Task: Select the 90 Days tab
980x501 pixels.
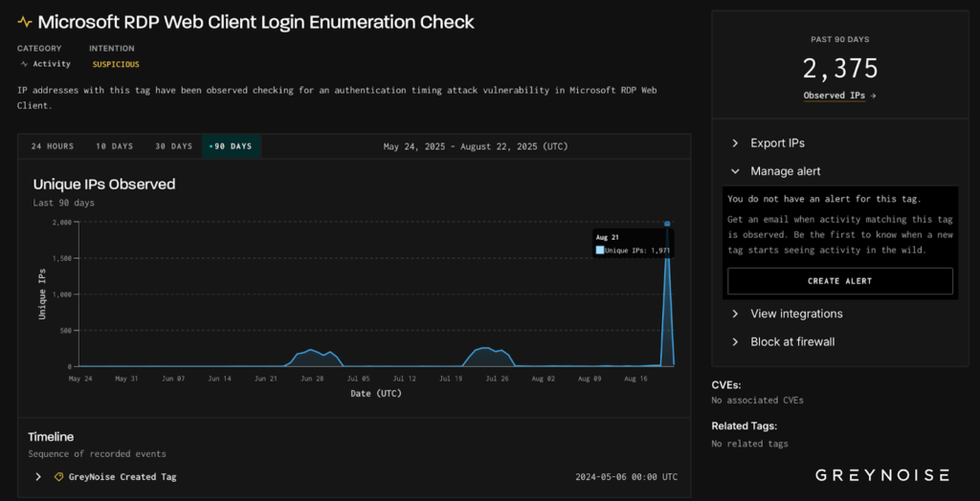Action: coord(231,146)
